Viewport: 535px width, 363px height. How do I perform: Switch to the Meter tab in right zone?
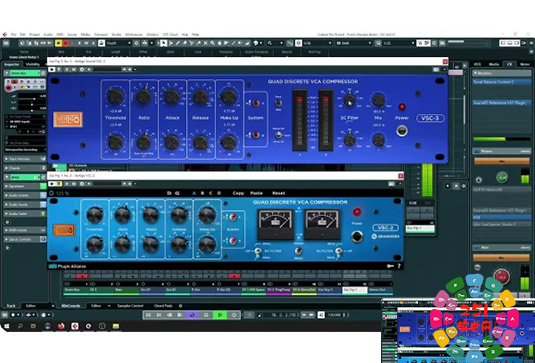click(x=525, y=64)
